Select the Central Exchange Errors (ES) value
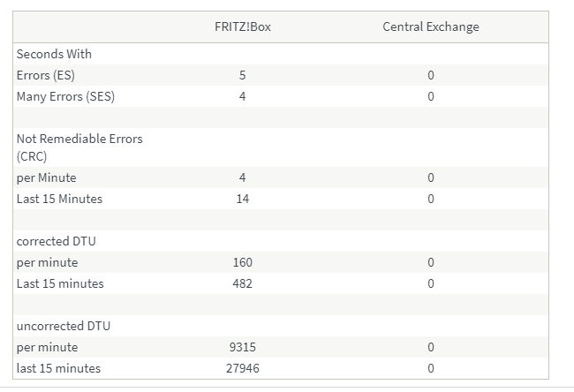Image resolution: width=574 pixels, height=392 pixels. tap(430, 75)
